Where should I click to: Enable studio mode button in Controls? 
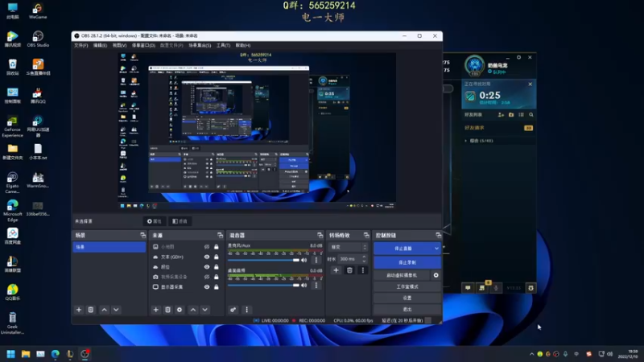click(x=407, y=286)
